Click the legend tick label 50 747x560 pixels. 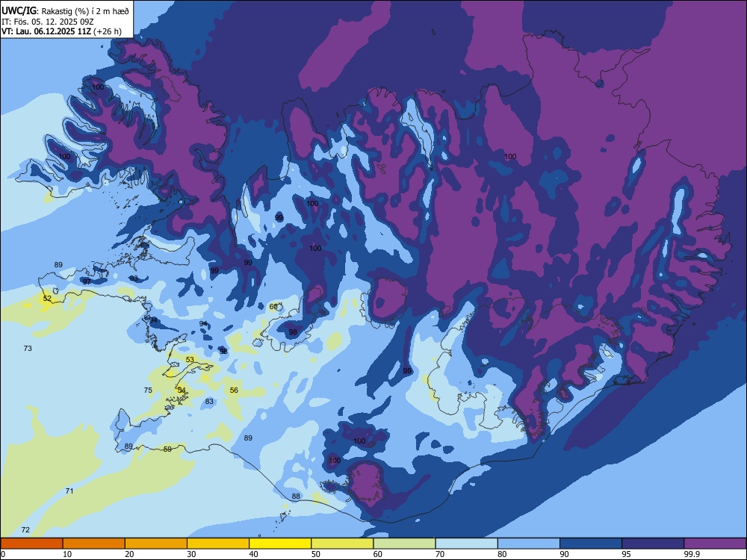[316, 554]
